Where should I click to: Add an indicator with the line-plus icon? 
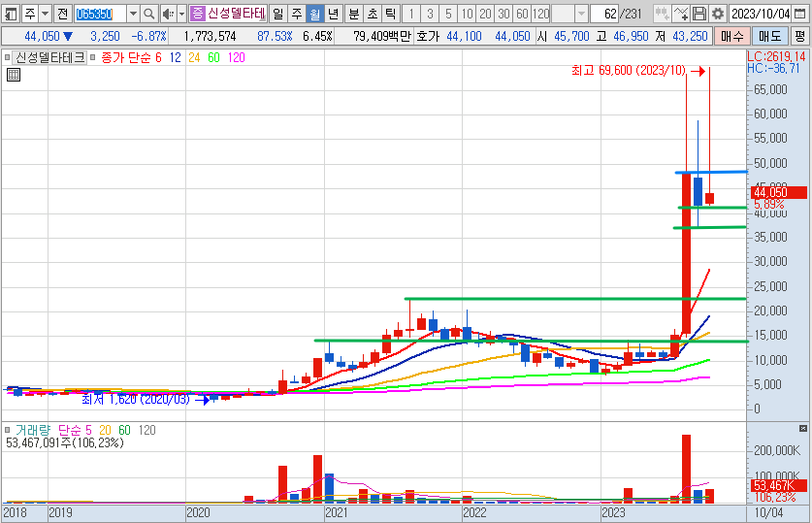[681, 14]
